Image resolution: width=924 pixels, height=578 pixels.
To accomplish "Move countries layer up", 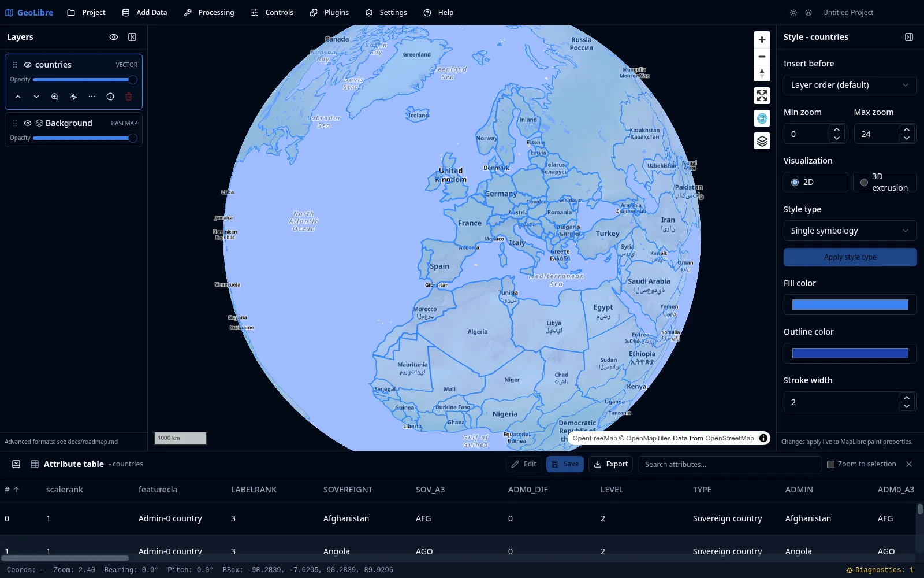I will click(x=18, y=97).
